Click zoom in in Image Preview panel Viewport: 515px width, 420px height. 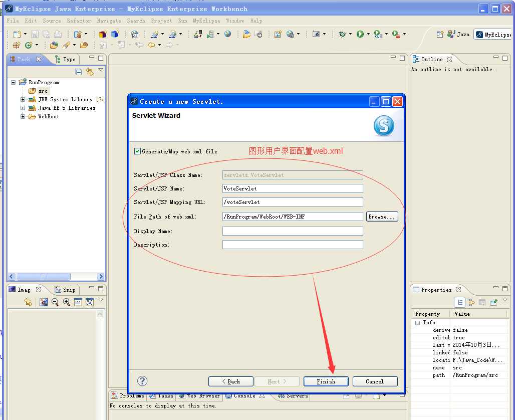[66, 302]
